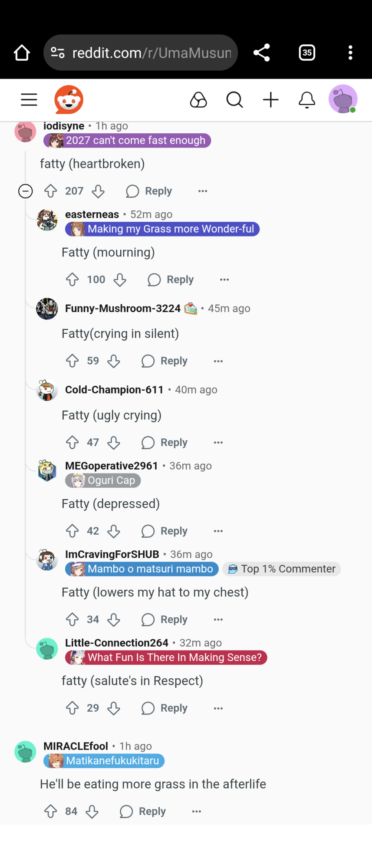Upvote MIRACLEfool's comment
372x868 pixels.
click(x=51, y=812)
